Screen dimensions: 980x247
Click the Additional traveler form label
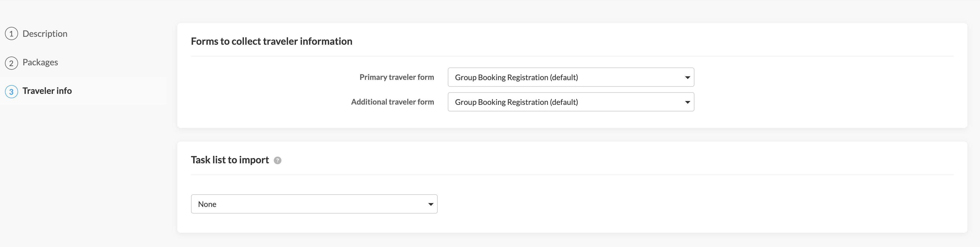coord(392,102)
